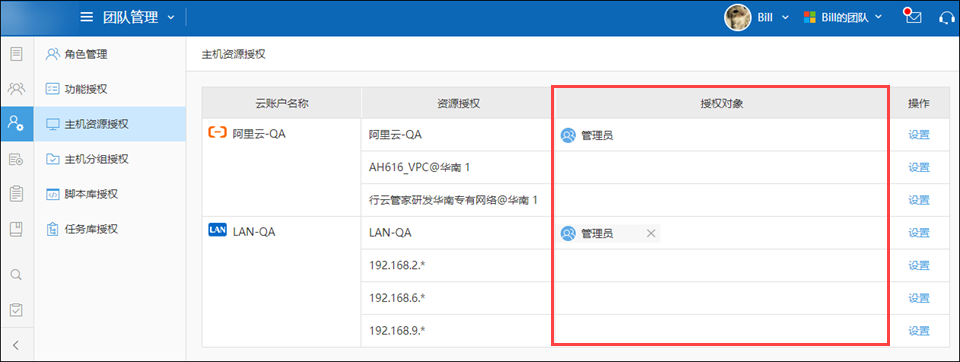The height and width of the screenshot is (362, 960).
Task: Click 设置 link for 192.168.9.* row
Action: tap(918, 331)
